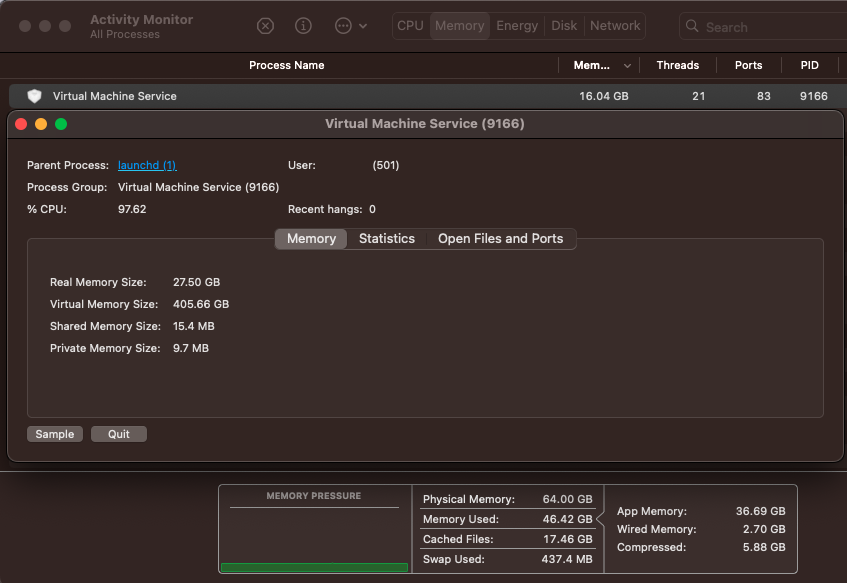Click the Virtual Memory Size value 405.66 GB

click(201, 304)
